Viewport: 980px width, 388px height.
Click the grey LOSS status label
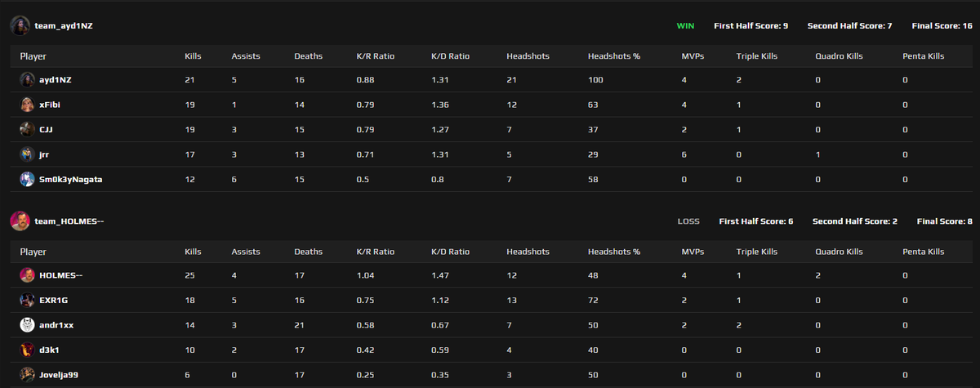688,221
